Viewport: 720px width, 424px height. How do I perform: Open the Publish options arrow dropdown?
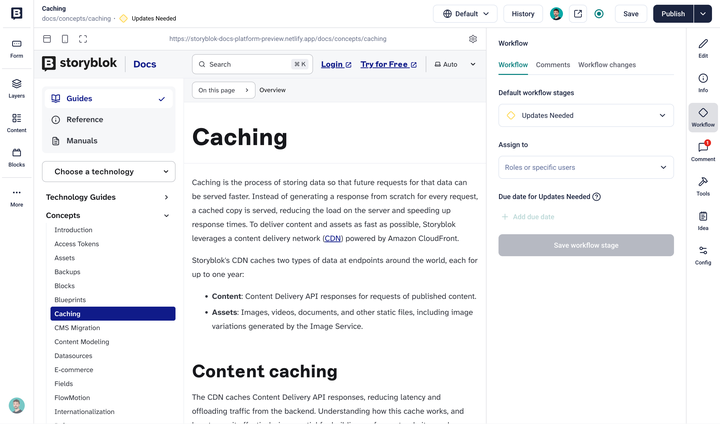coord(703,14)
